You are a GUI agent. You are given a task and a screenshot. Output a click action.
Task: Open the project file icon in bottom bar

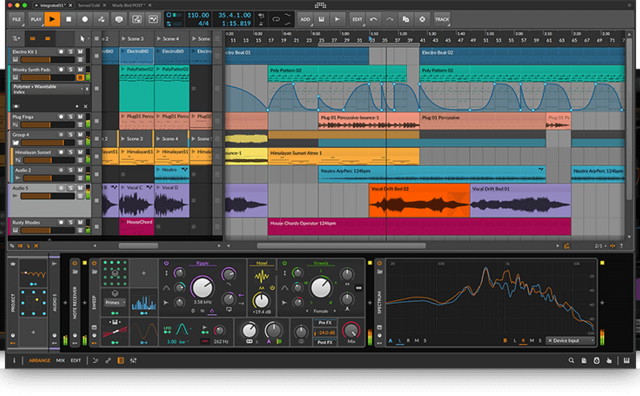(584, 360)
